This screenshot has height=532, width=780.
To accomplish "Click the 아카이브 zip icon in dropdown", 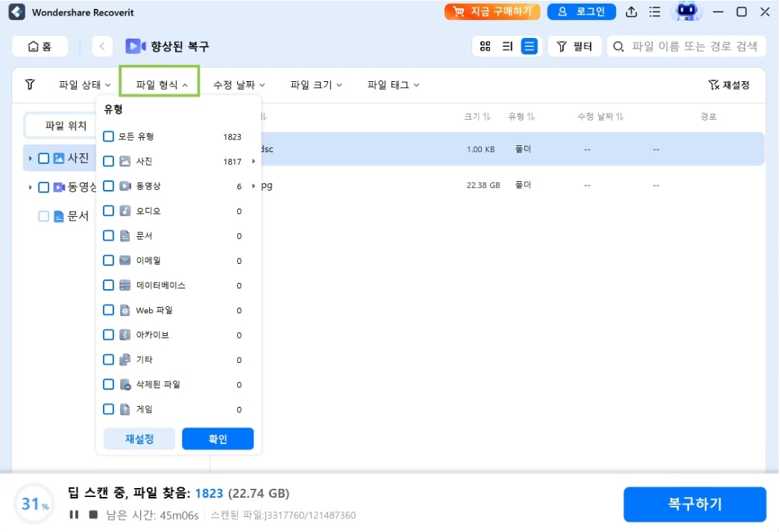I will [x=125, y=335].
